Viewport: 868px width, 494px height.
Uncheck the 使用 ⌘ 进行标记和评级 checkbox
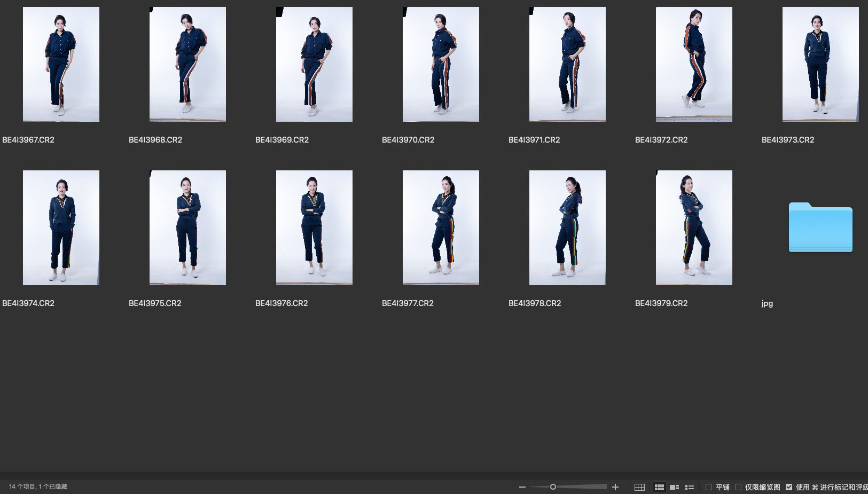789,487
